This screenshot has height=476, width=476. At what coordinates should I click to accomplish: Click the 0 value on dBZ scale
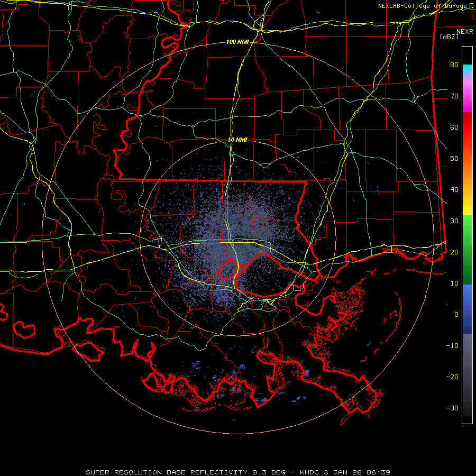456,315
